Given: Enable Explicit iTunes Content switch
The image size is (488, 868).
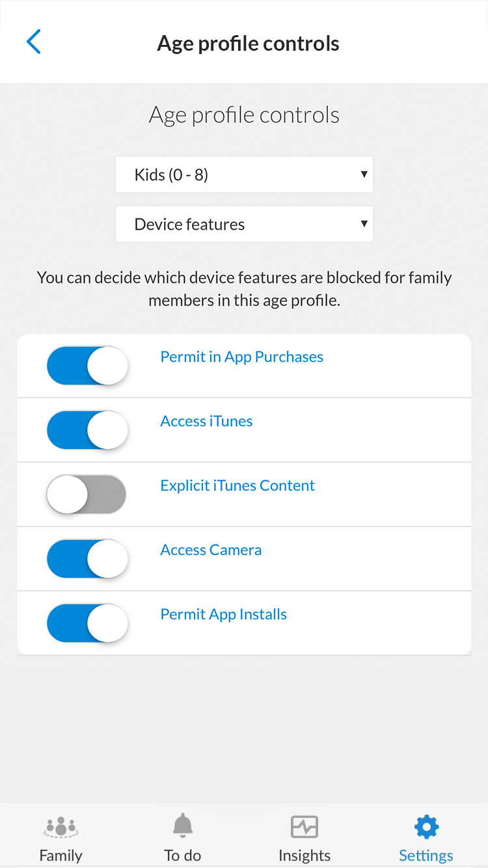Looking at the screenshot, I should (86, 495).
